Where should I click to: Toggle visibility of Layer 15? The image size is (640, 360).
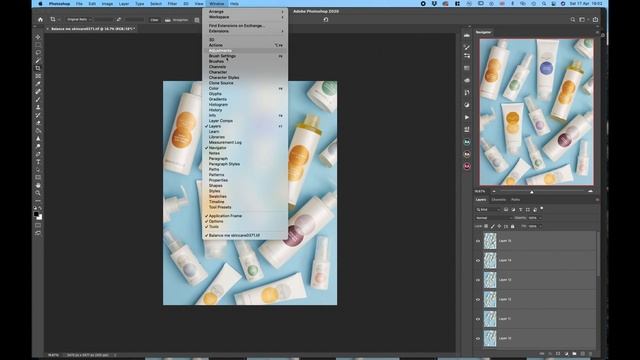click(x=478, y=241)
